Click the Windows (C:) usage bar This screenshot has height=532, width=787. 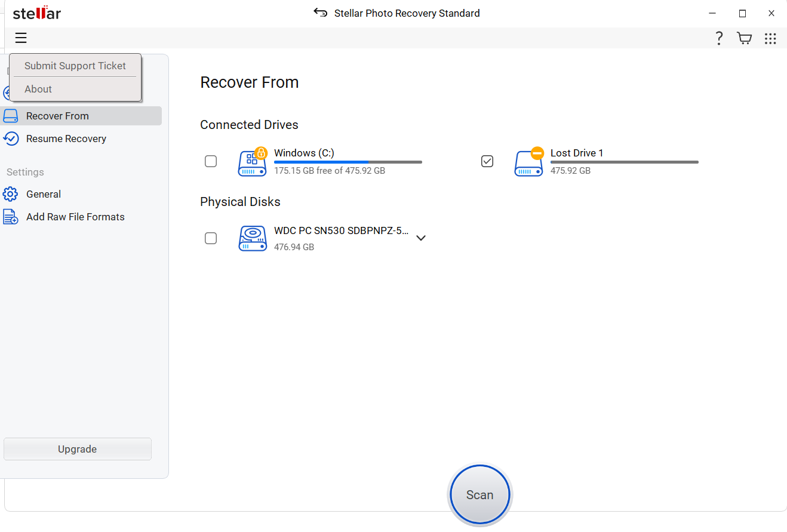click(348, 162)
